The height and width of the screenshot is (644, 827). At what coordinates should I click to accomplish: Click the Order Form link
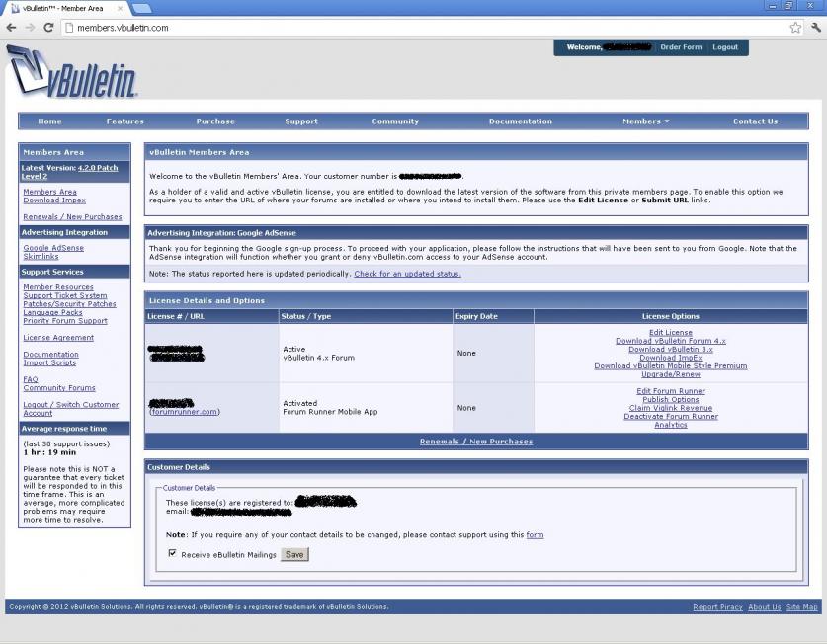681,47
